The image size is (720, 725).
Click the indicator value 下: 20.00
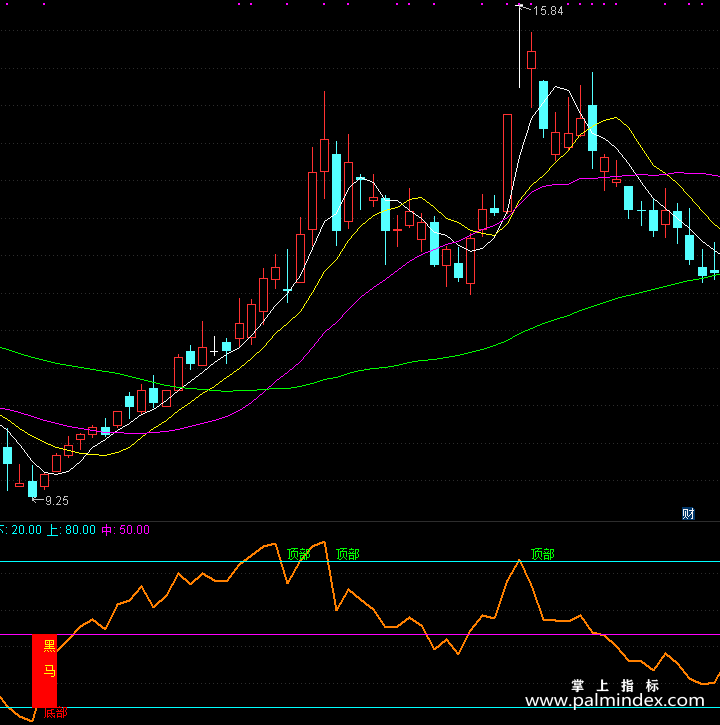coord(20,530)
